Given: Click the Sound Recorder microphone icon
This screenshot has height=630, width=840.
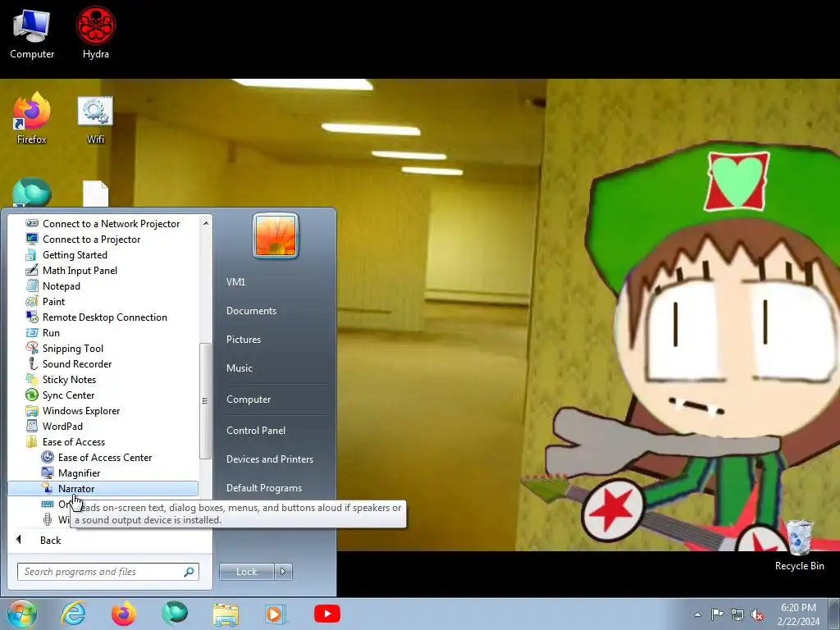Looking at the screenshot, I should coord(32,363).
